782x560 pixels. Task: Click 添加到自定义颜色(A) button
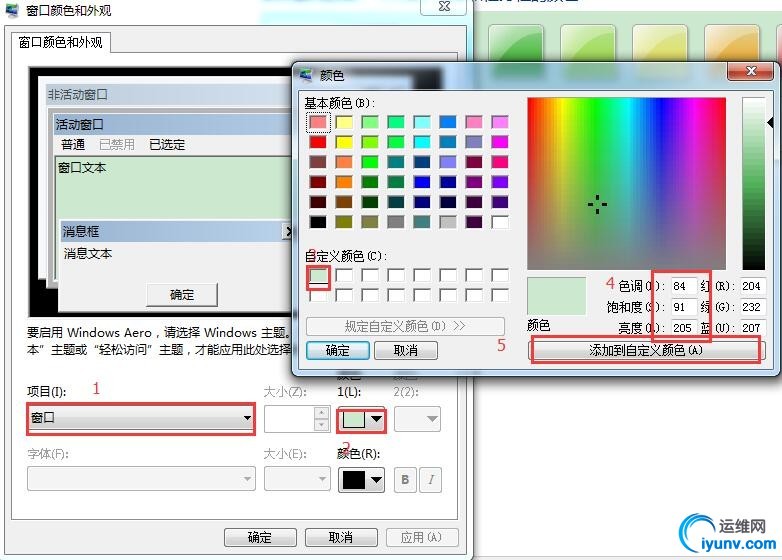click(646, 350)
